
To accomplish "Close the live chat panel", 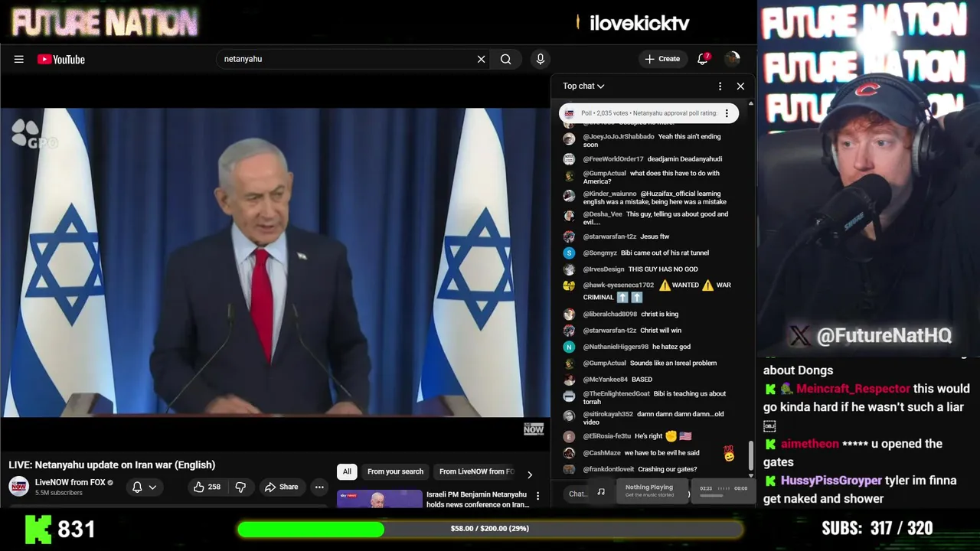I will click(740, 86).
